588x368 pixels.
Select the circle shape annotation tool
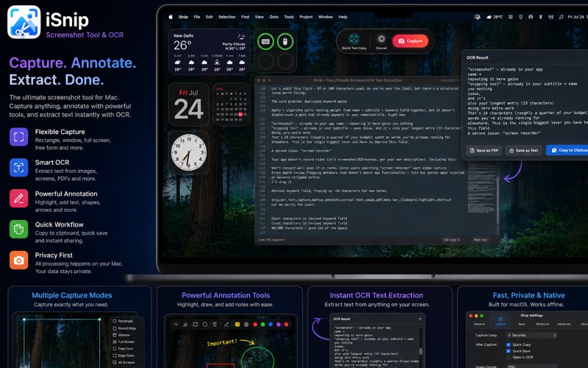[205, 325]
